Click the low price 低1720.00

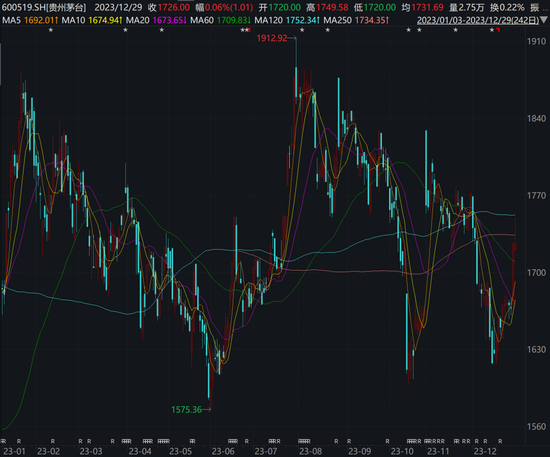(375, 7)
